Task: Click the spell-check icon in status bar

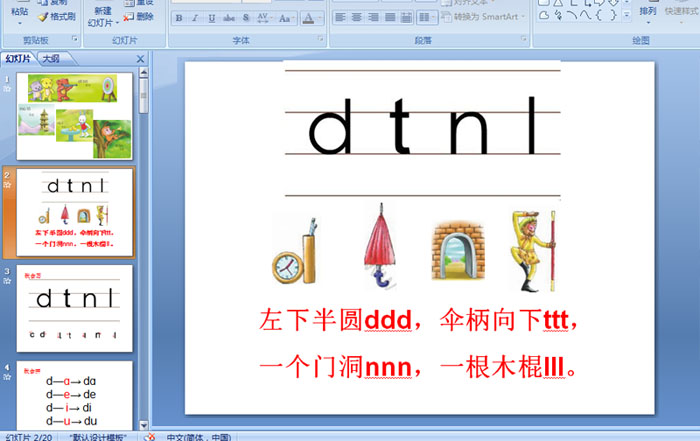Action: [150, 437]
